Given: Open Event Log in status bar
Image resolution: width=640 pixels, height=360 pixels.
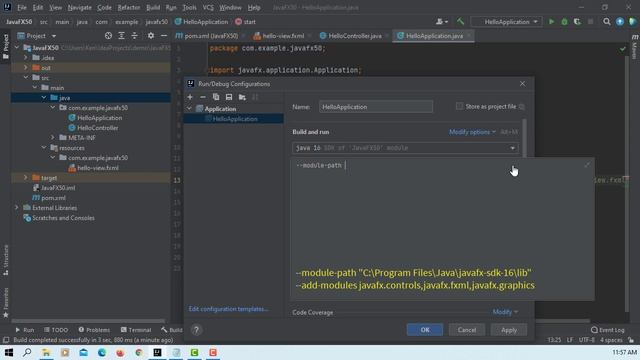Looking at the screenshot, I should pyautogui.click(x=607, y=330).
